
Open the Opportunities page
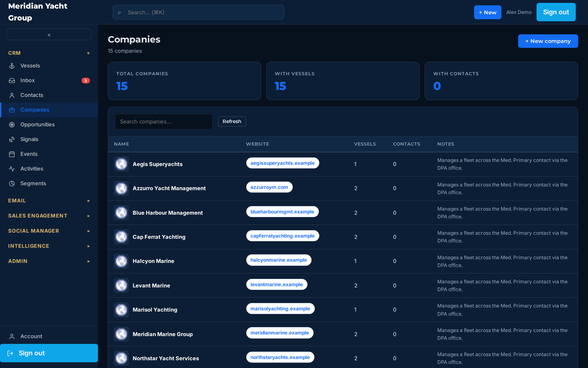click(x=49, y=125)
